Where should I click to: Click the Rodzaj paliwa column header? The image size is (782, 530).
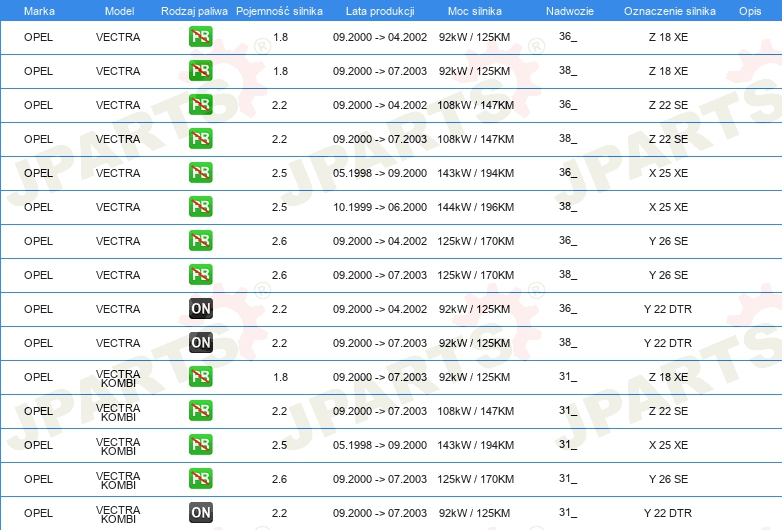pyautogui.click(x=194, y=11)
